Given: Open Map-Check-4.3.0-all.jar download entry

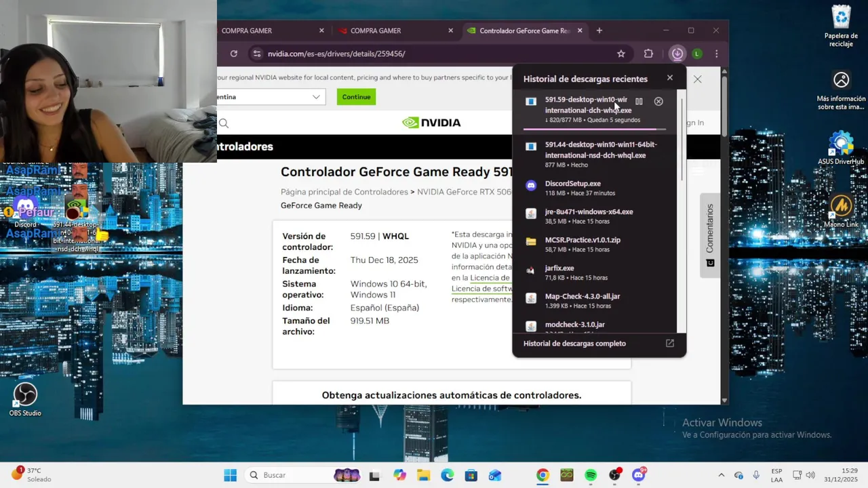Looking at the screenshot, I should (597, 301).
